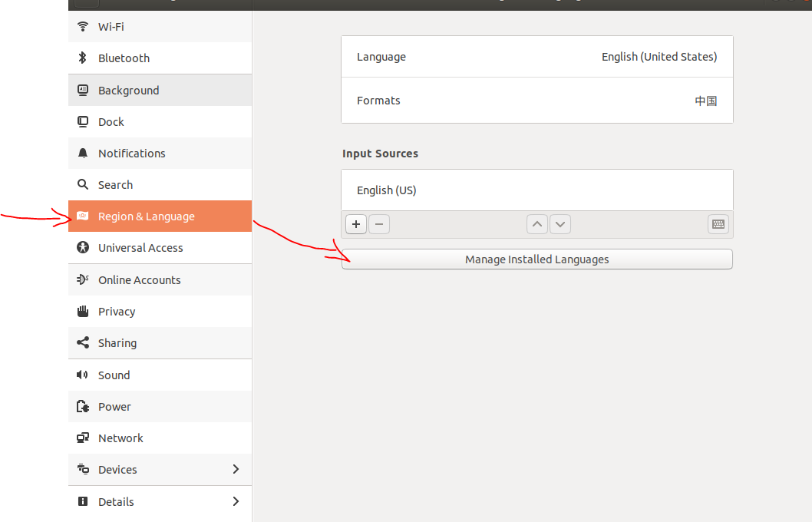Expand the Devices submenu chevron
Viewport: 812px width, 522px height.
coord(236,469)
